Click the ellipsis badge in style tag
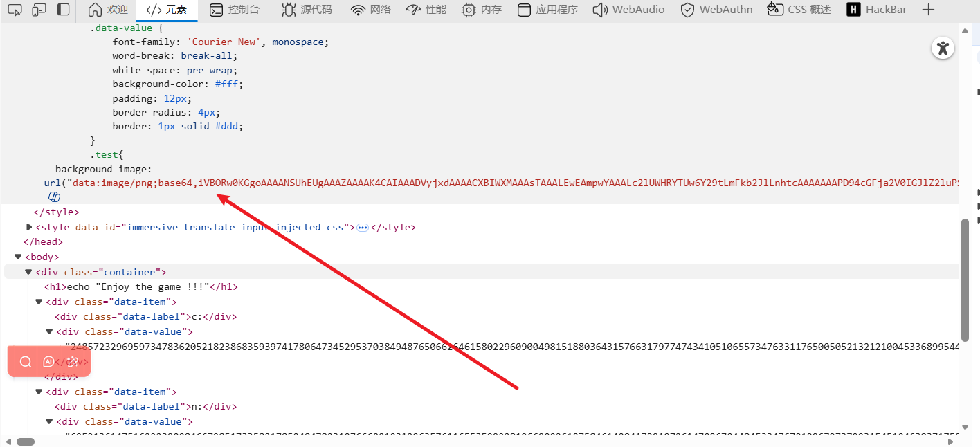This screenshot has height=447, width=980. pos(362,227)
